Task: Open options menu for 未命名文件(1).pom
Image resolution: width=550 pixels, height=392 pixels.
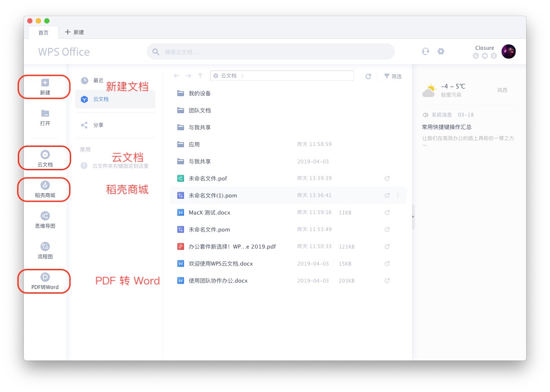Action: click(398, 195)
